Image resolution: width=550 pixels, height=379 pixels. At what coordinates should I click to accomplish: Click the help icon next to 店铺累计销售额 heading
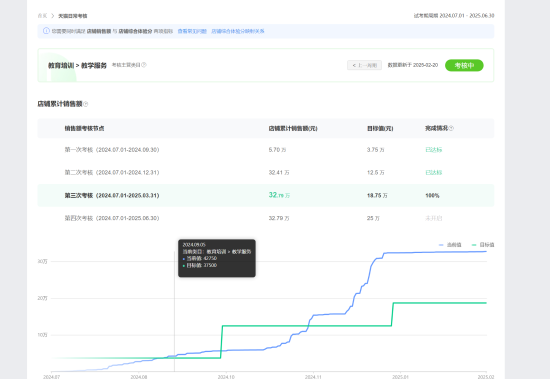tap(86, 104)
